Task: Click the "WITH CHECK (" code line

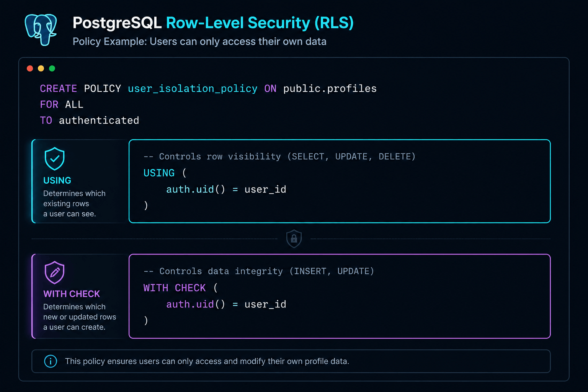Action: pos(181,288)
